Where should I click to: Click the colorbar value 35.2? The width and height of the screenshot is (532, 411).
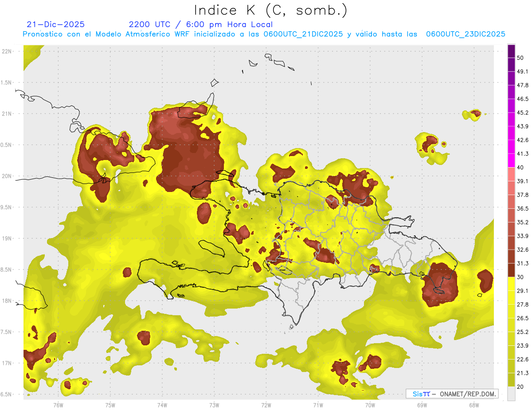pos(523,223)
